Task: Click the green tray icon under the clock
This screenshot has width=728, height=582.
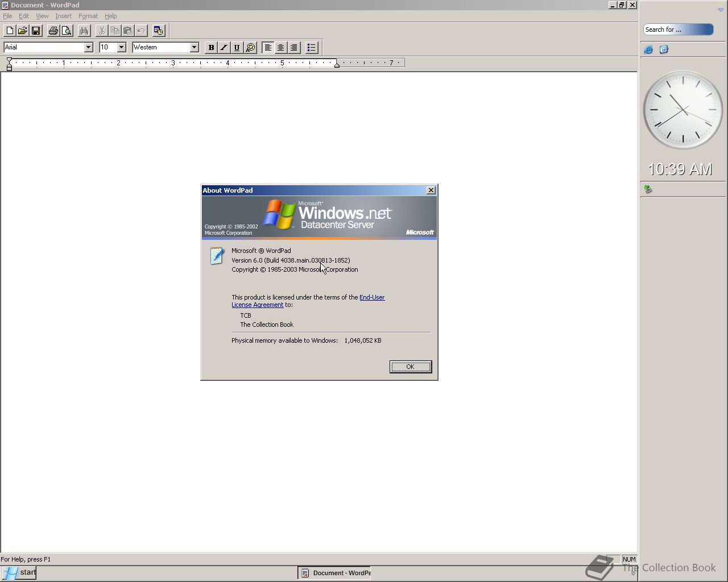Action: 648,189
